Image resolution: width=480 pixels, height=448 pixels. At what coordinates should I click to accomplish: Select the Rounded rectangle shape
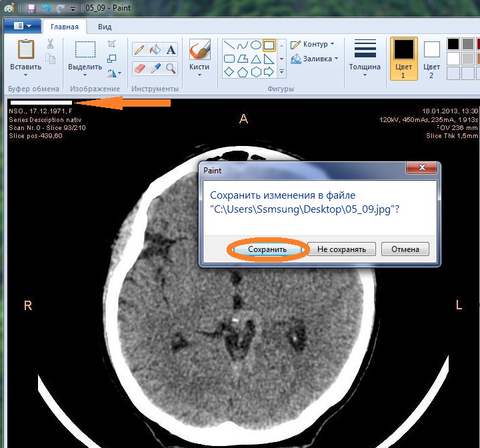(x=229, y=59)
